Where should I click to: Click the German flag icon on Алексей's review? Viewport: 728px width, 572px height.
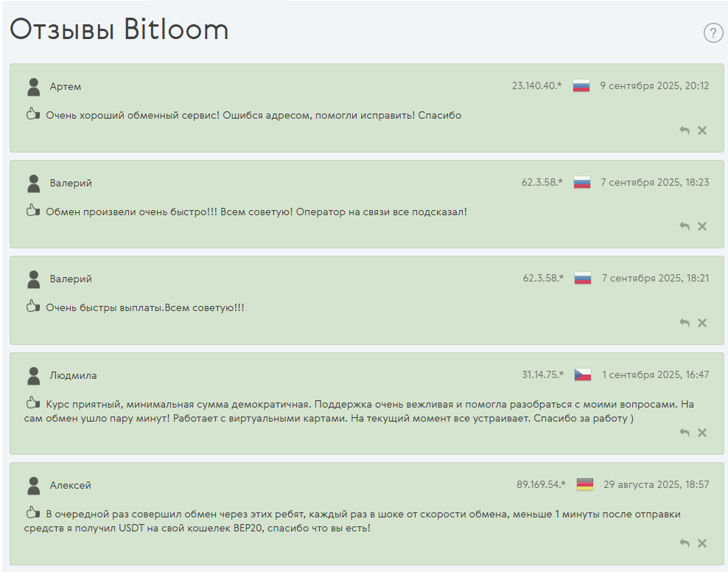pyautogui.click(x=583, y=485)
